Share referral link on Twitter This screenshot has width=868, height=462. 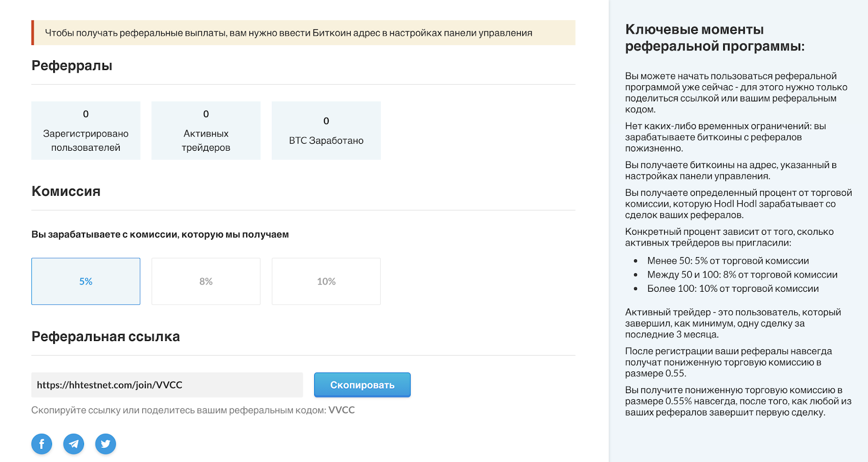click(x=105, y=444)
